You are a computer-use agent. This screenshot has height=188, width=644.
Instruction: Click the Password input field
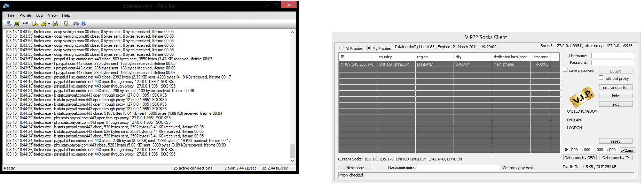tap(613, 62)
